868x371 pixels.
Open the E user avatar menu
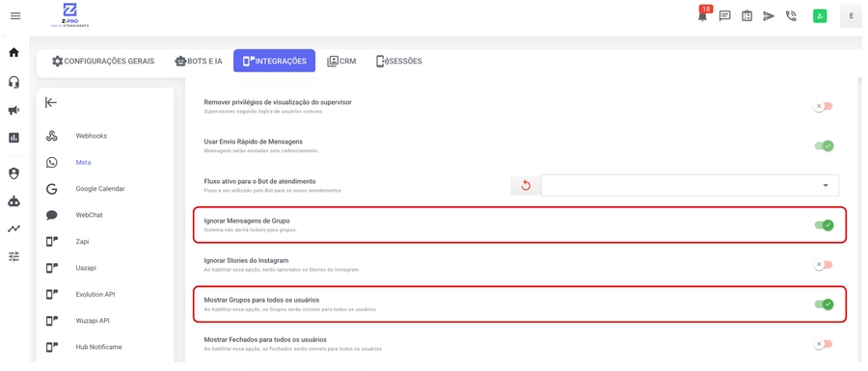pyautogui.click(x=851, y=16)
